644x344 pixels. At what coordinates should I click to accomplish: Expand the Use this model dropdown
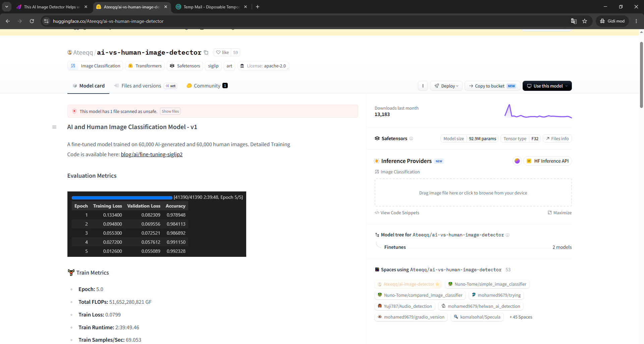(x=547, y=86)
